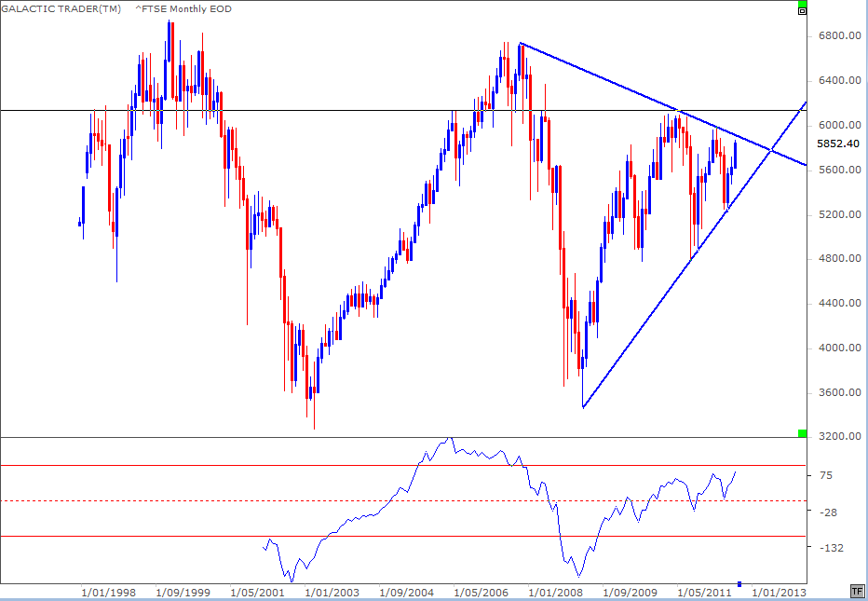Click the 6800.00 price axis label

pyautogui.click(x=839, y=36)
